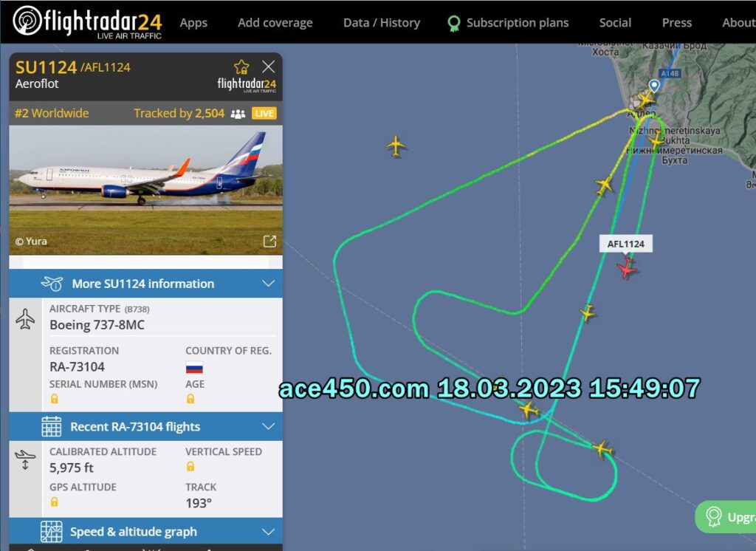
Task: Expand Speed & altitude graph section
Action: 145,532
